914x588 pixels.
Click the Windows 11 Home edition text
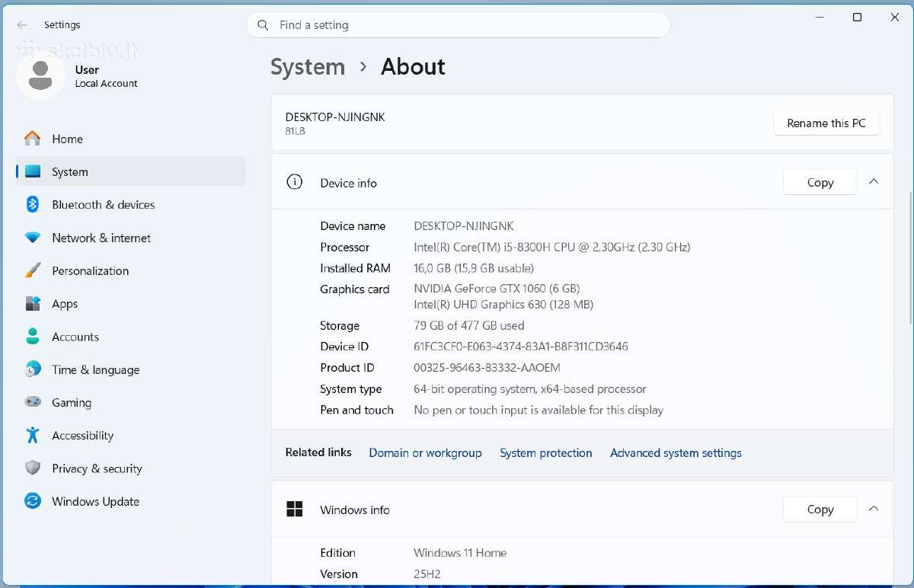pyautogui.click(x=460, y=553)
